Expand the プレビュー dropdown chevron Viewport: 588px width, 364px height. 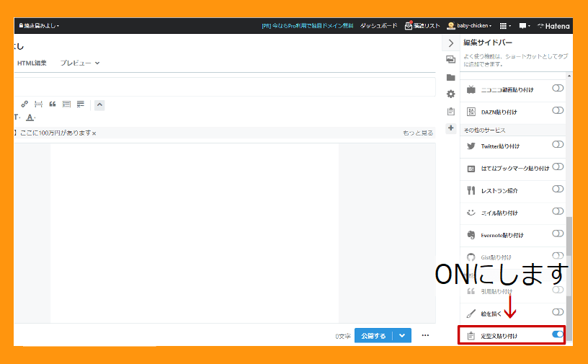tap(97, 63)
